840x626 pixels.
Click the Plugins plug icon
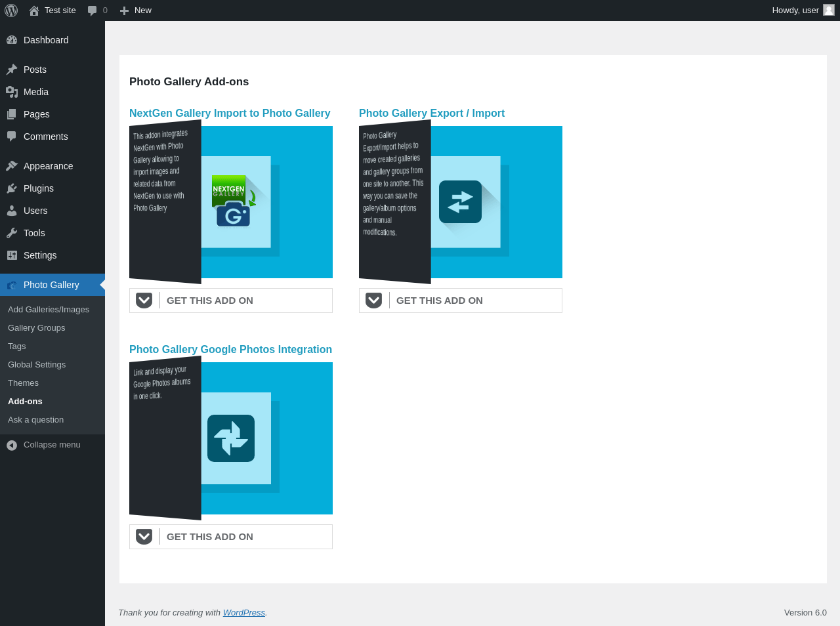tap(12, 188)
